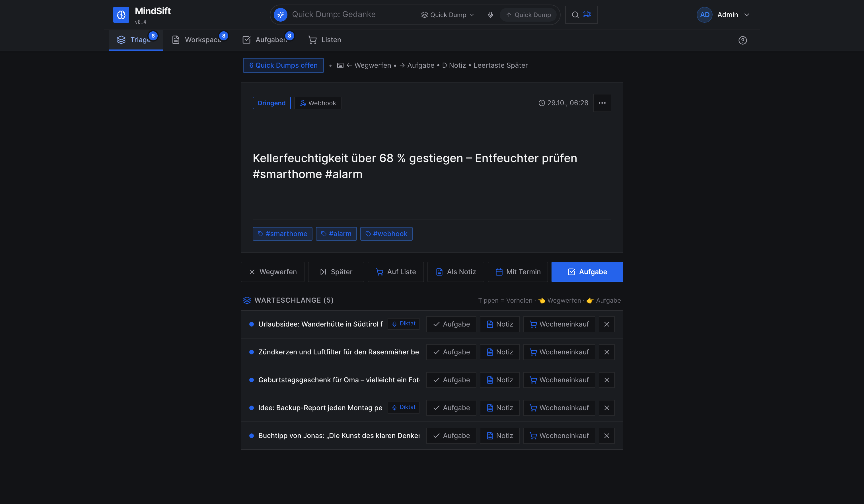Go to the Aufgaben tab
Image resolution: width=864 pixels, height=504 pixels.
click(265, 40)
